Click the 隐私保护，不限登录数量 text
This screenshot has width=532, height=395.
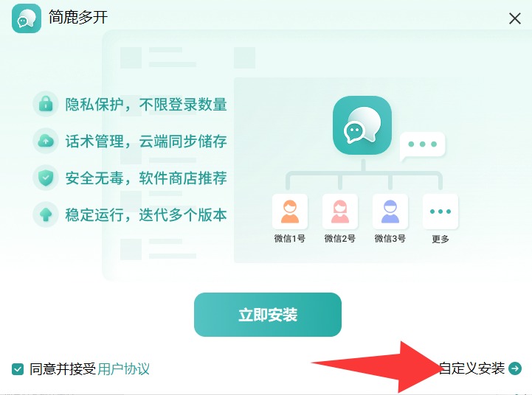(146, 105)
